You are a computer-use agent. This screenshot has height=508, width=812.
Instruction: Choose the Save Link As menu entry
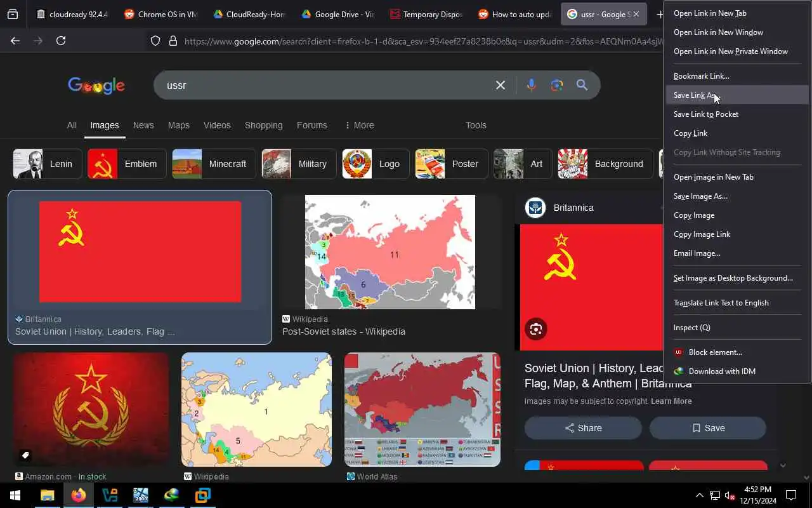(737, 95)
